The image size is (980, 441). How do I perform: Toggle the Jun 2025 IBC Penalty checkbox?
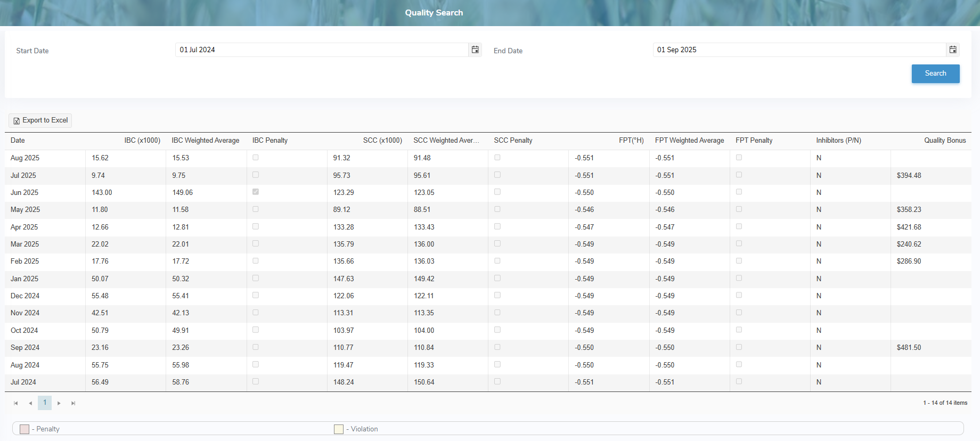(256, 192)
